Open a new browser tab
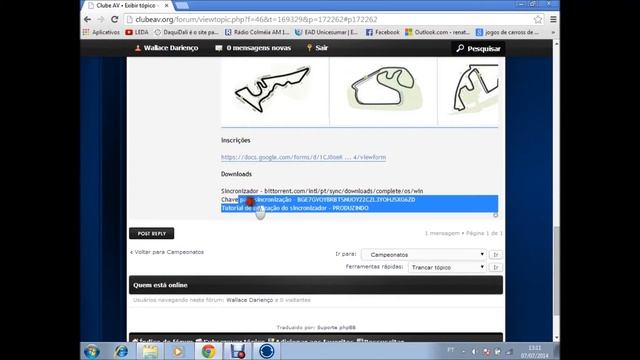Image resolution: width=640 pixels, height=360 pixels. [182, 5]
